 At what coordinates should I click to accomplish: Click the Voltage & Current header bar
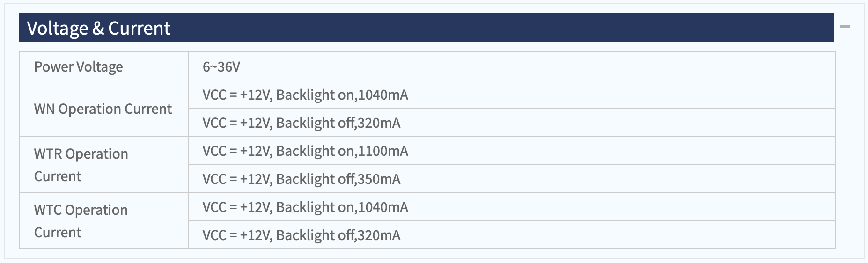pyautogui.click(x=427, y=28)
